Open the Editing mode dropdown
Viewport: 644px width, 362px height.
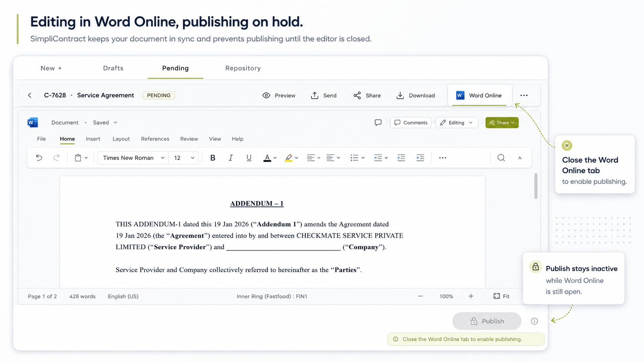(456, 123)
